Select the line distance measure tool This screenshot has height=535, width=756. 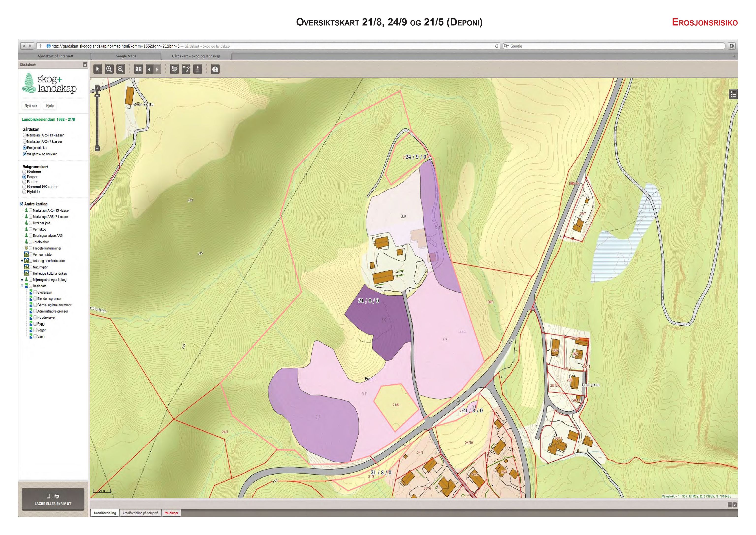pos(186,69)
